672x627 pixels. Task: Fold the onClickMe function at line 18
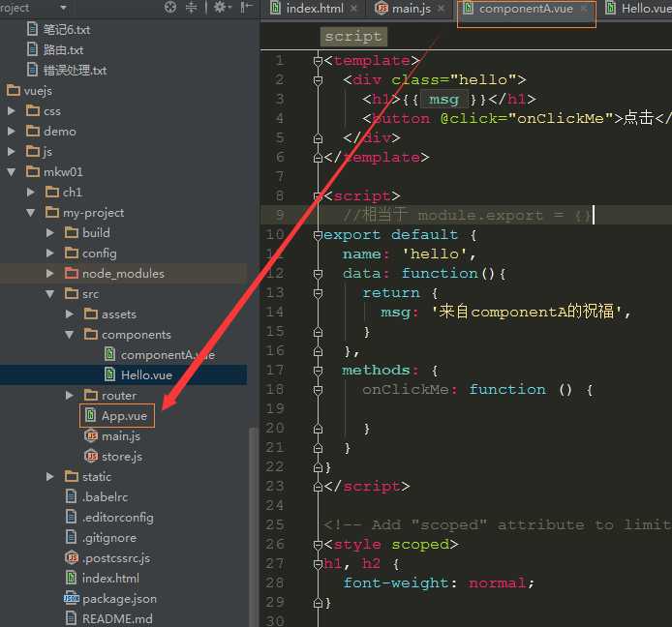(x=318, y=389)
